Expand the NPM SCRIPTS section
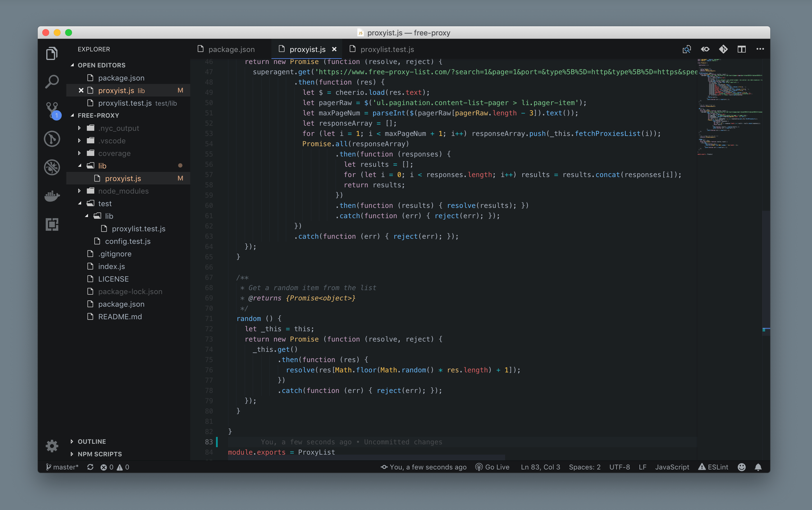Image resolution: width=812 pixels, height=510 pixels. pos(99,454)
